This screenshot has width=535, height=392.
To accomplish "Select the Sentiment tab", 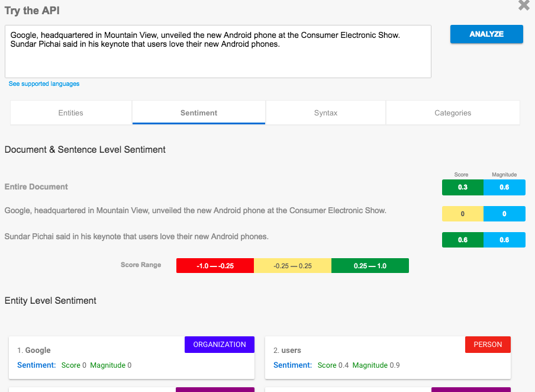I will [199, 113].
